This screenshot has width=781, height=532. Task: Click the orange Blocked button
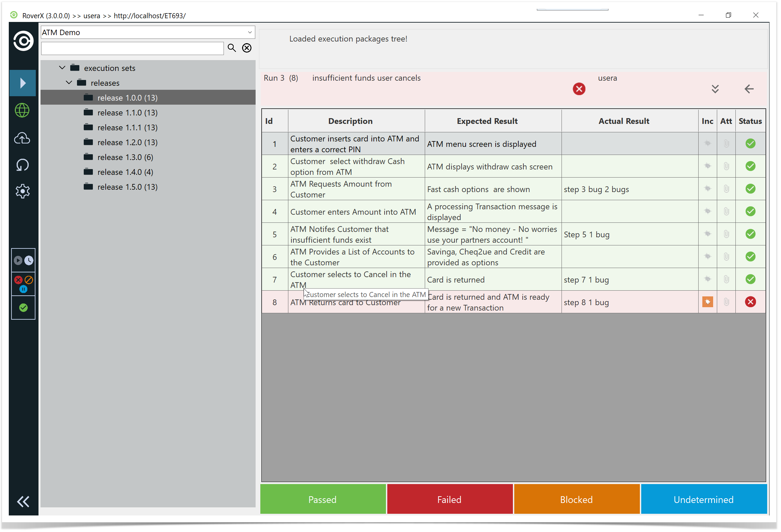tap(576, 499)
